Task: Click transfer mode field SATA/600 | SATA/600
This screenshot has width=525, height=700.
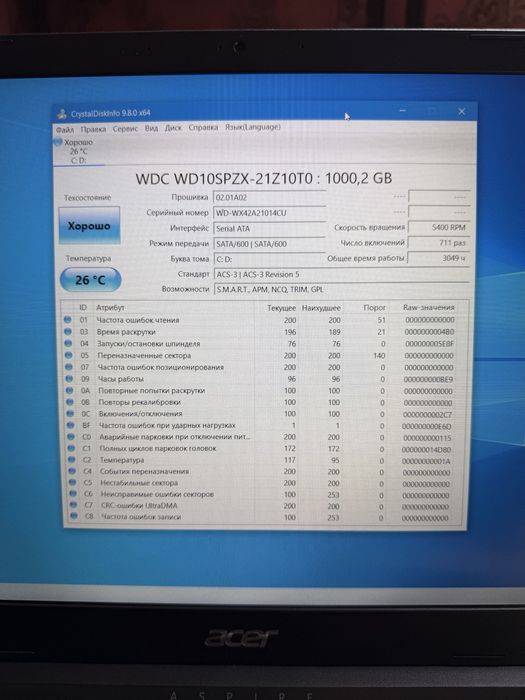Action: (x=270, y=244)
